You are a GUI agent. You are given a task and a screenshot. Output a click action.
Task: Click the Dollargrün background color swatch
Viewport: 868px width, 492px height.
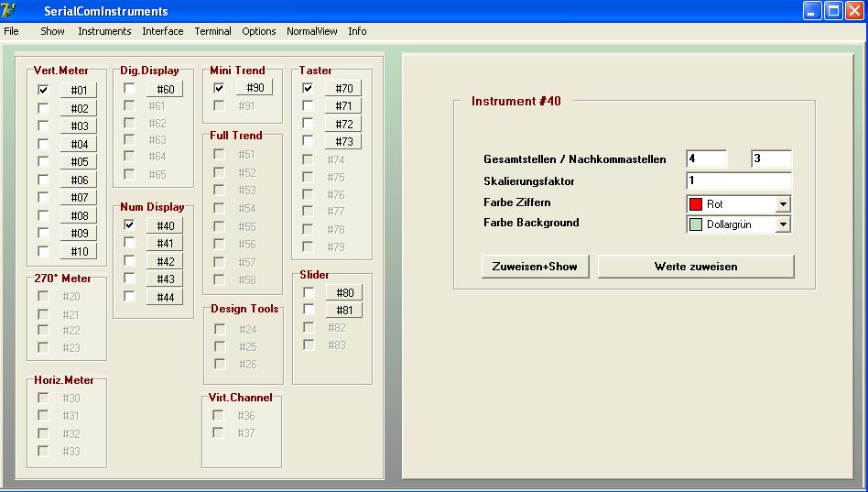[696, 224]
